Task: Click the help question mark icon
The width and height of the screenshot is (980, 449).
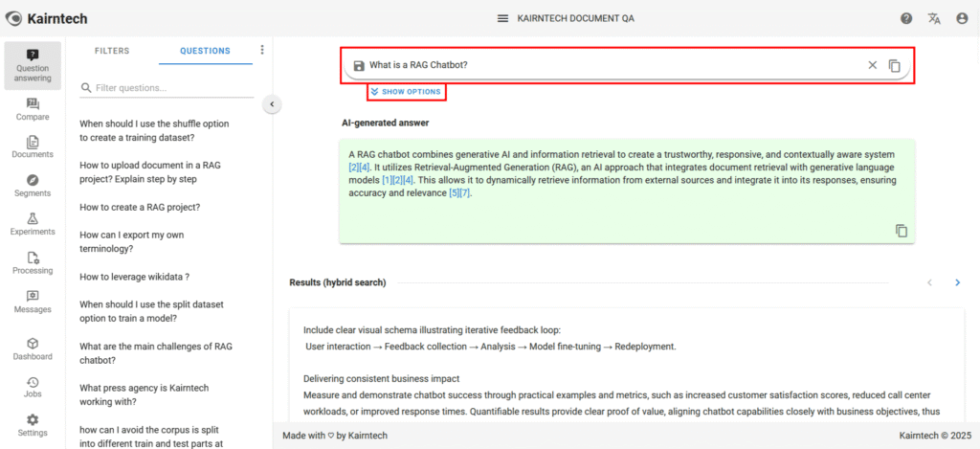Action: point(906,18)
